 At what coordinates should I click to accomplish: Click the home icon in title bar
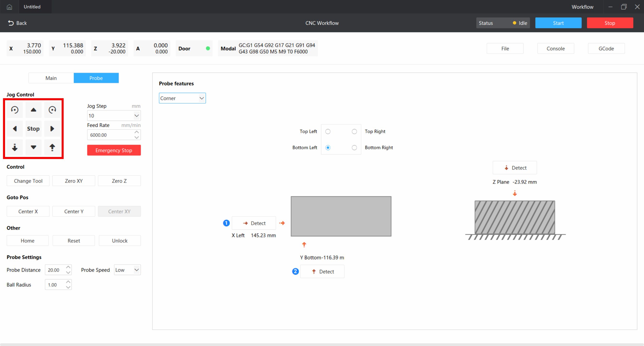click(9, 7)
